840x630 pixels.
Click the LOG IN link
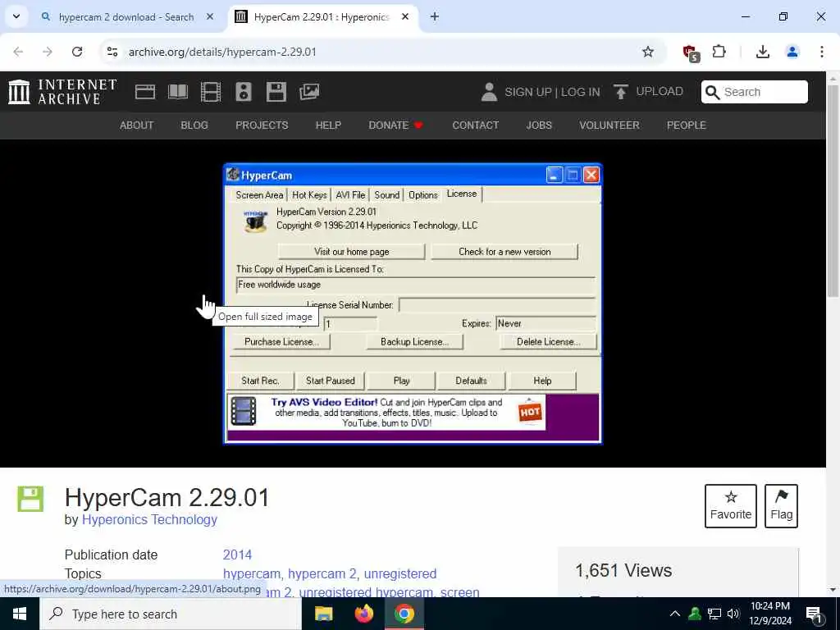(x=581, y=92)
